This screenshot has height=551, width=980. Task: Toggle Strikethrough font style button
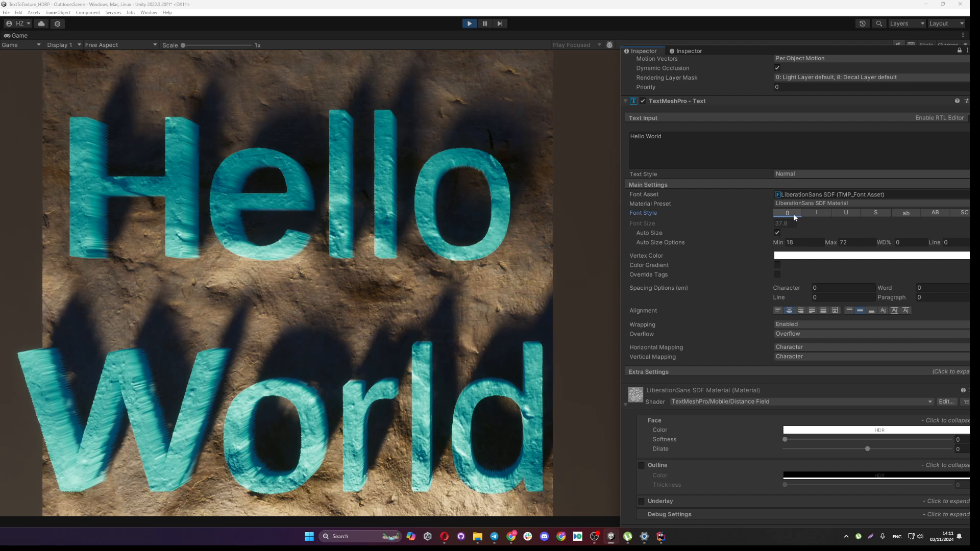875,213
